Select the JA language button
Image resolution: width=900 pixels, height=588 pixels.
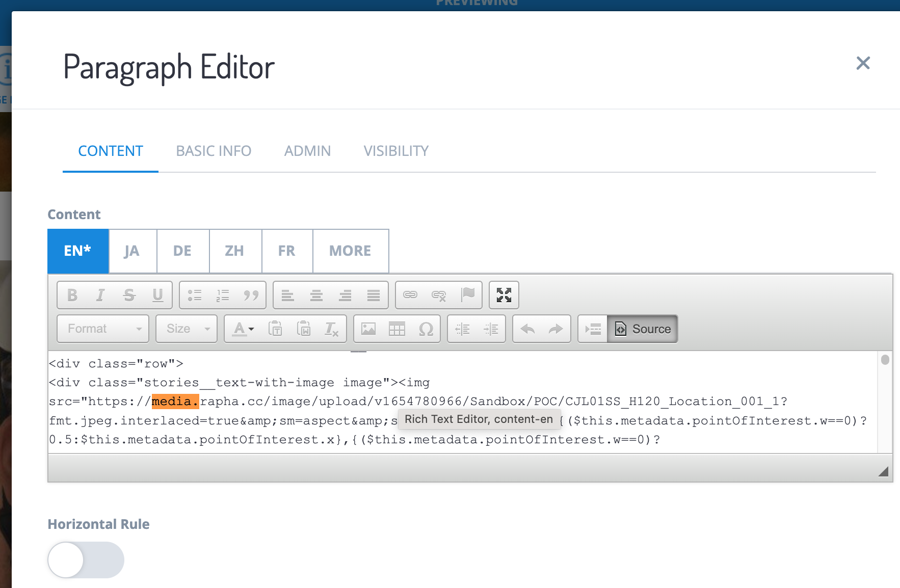(132, 251)
